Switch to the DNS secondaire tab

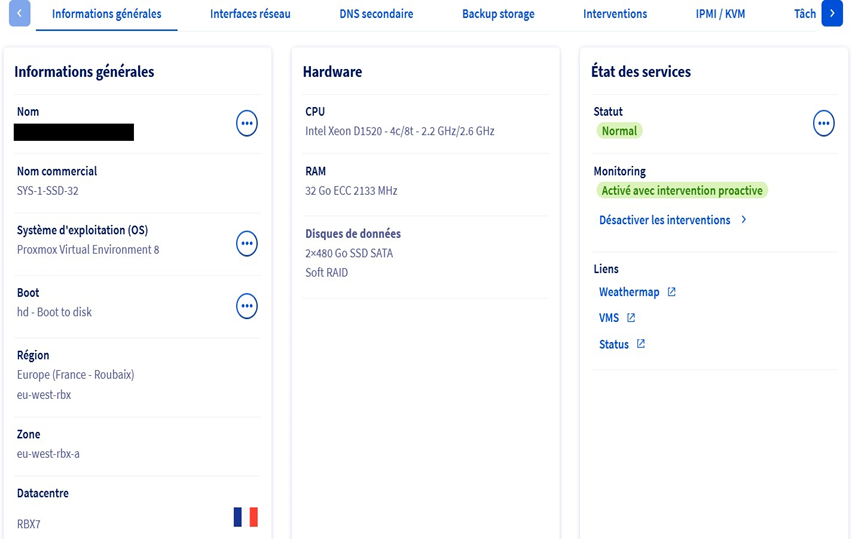[376, 14]
